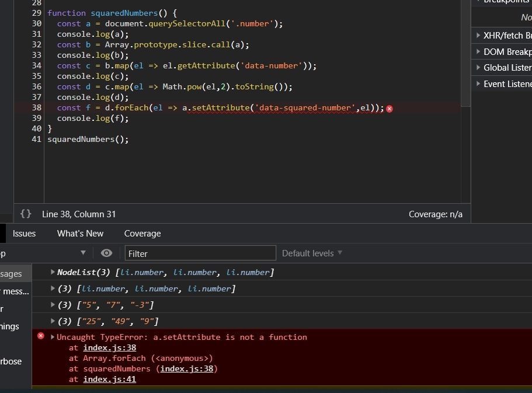Viewport: 532px width, 393px height.
Task: Expand the ["25", "49", "9"] array entry
Action: pyautogui.click(x=53, y=321)
